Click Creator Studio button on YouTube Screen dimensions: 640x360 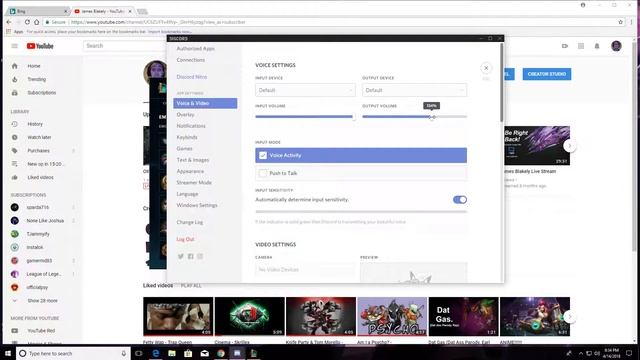[x=547, y=74]
